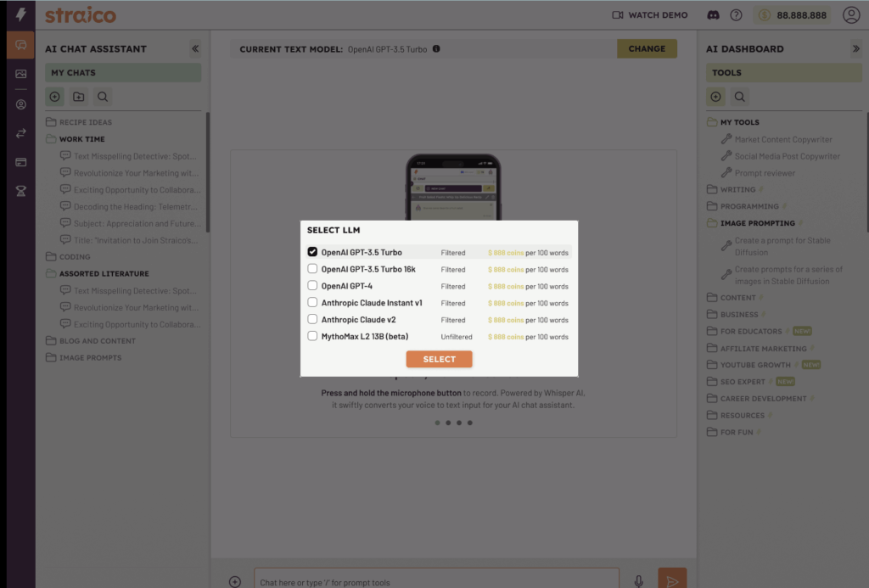Click the CHANGE model button
The width and height of the screenshot is (869, 588).
(x=647, y=48)
